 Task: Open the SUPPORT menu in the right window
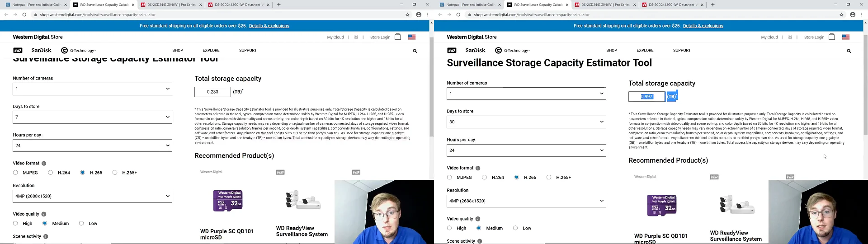point(682,50)
